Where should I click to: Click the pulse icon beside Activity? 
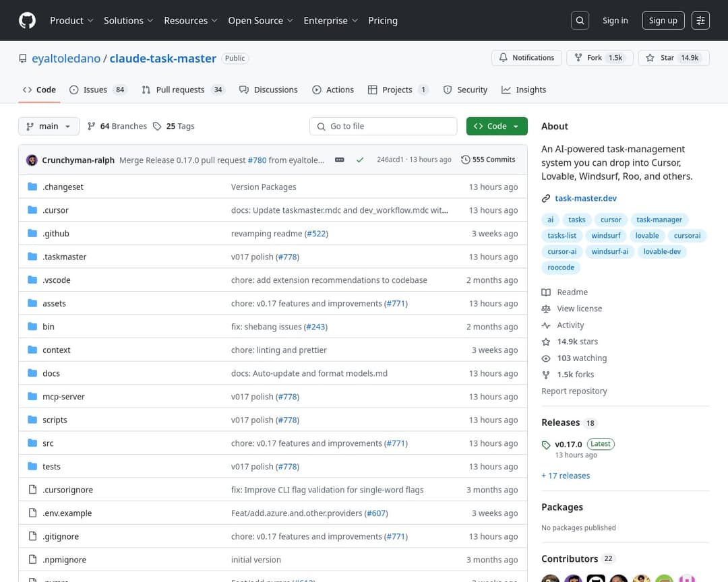(x=546, y=325)
